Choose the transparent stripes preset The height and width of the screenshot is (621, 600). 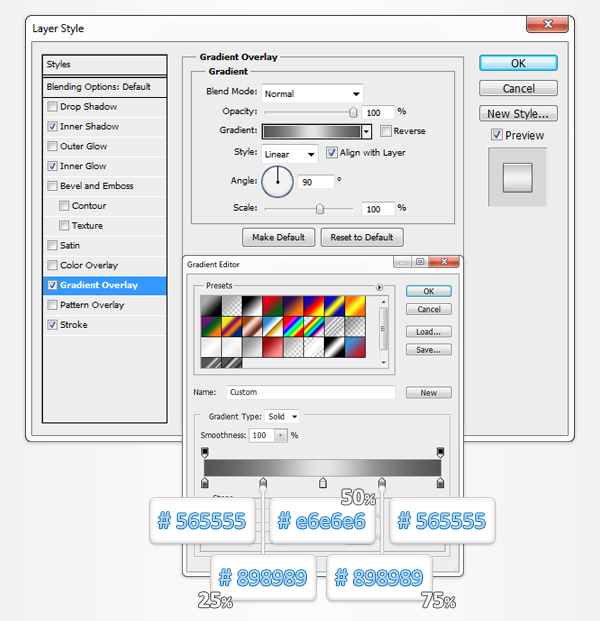(334, 326)
